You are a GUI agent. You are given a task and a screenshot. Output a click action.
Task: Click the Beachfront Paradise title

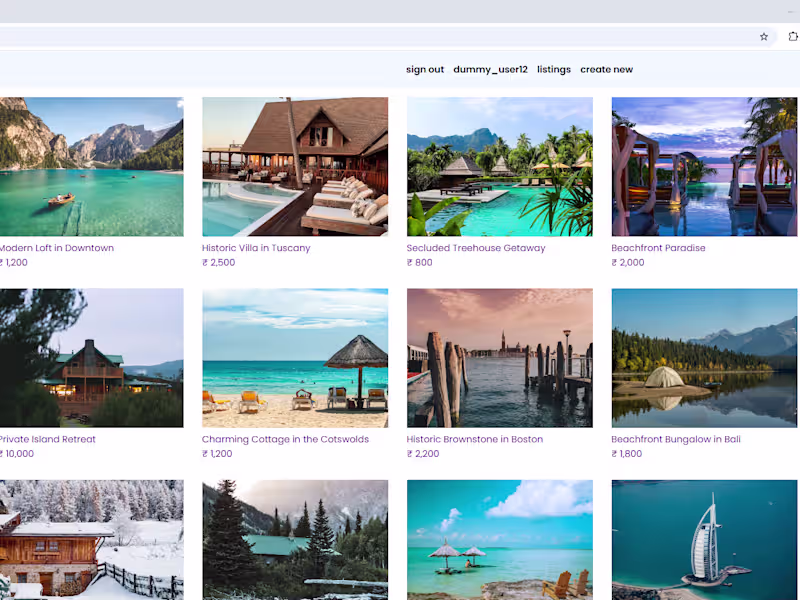click(x=658, y=248)
